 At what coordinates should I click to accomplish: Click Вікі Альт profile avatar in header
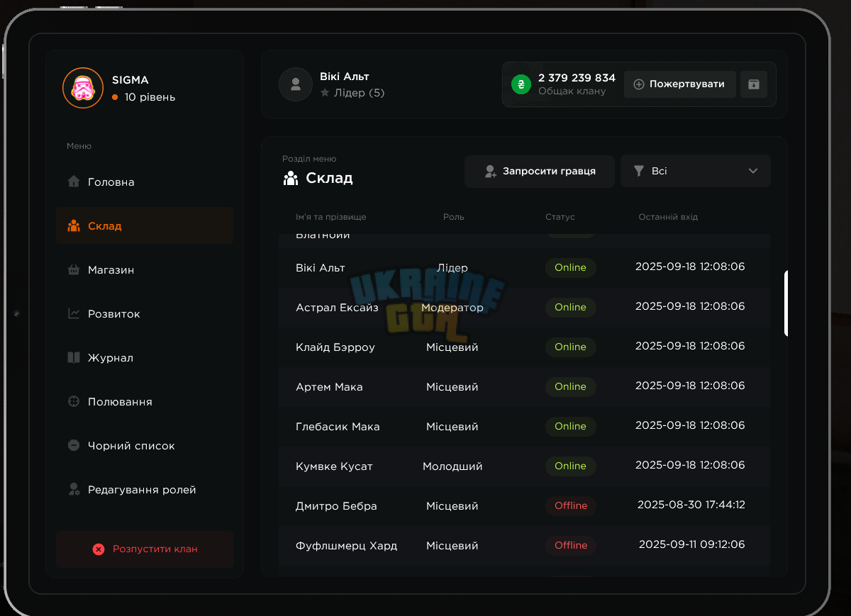[x=296, y=84]
